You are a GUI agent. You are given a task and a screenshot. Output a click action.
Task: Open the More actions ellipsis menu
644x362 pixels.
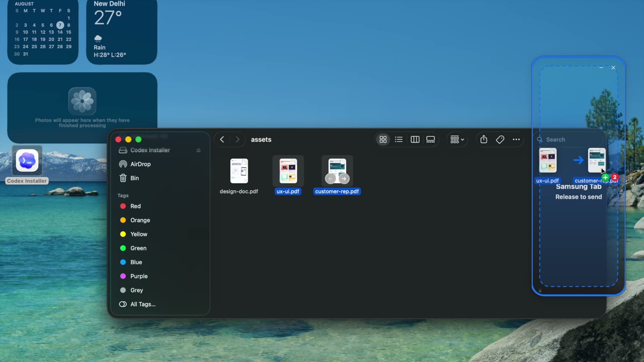pyautogui.click(x=516, y=140)
